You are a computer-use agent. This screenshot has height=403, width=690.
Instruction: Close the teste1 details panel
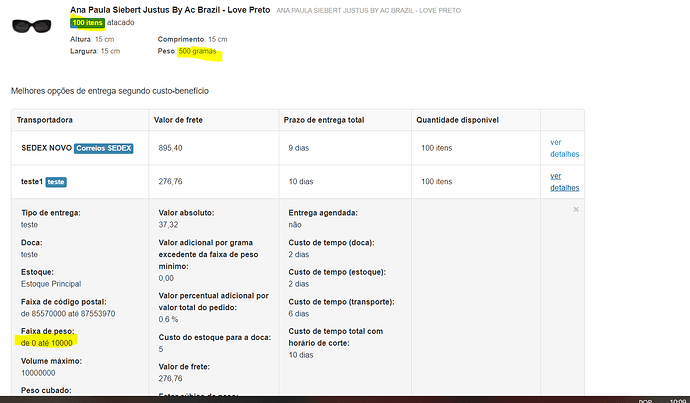pos(576,209)
